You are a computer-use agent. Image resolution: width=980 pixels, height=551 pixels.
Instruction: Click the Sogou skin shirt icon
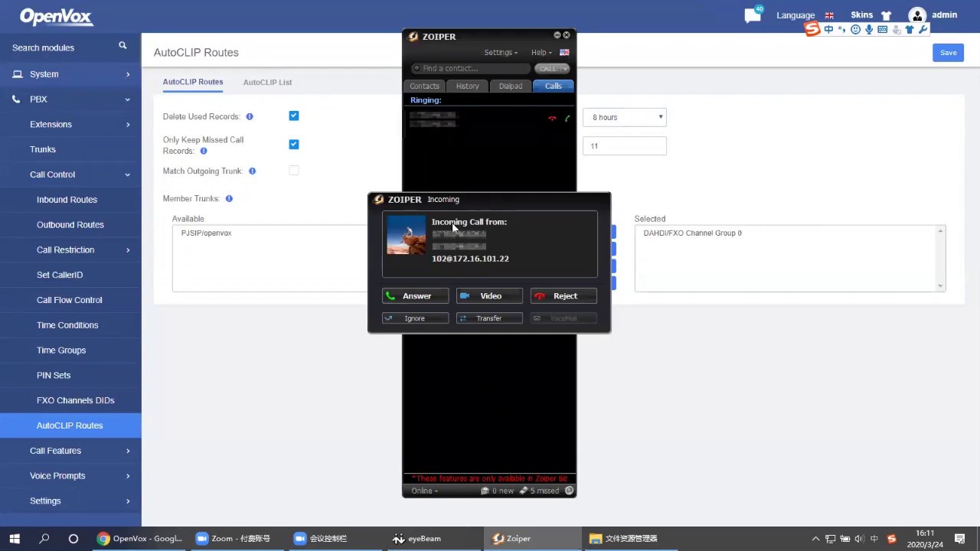910,30
